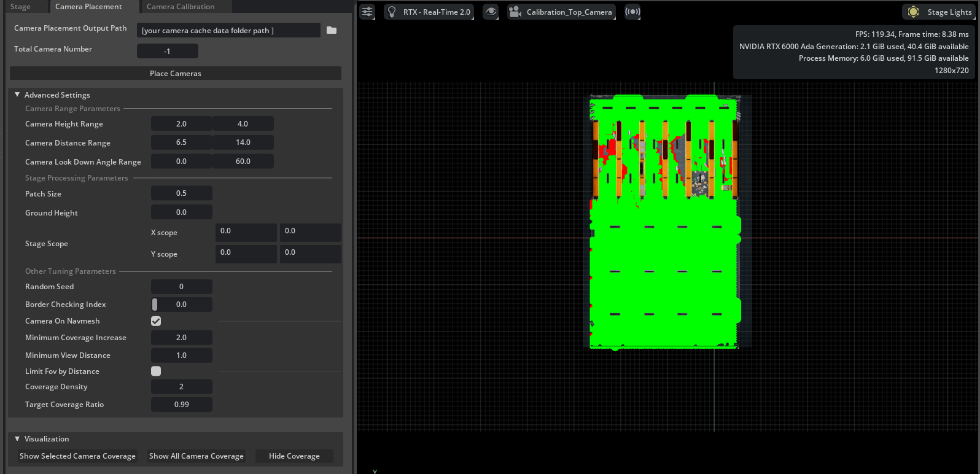Image resolution: width=980 pixels, height=474 pixels.
Task: Click the Stage Lights sun icon
Action: (x=913, y=12)
